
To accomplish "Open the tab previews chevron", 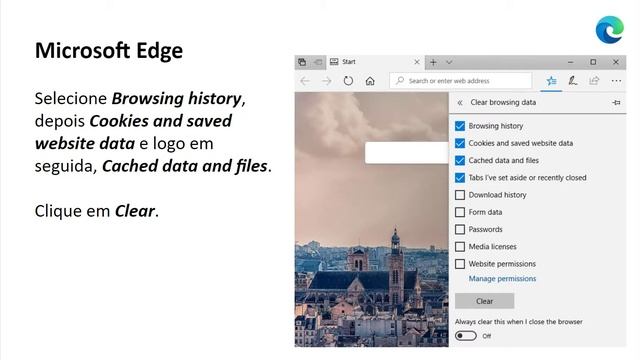I will (449, 62).
